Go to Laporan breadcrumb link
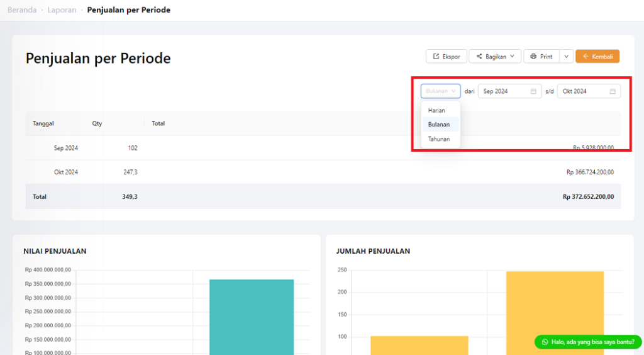644x355 pixels. (x=62, y=10)
